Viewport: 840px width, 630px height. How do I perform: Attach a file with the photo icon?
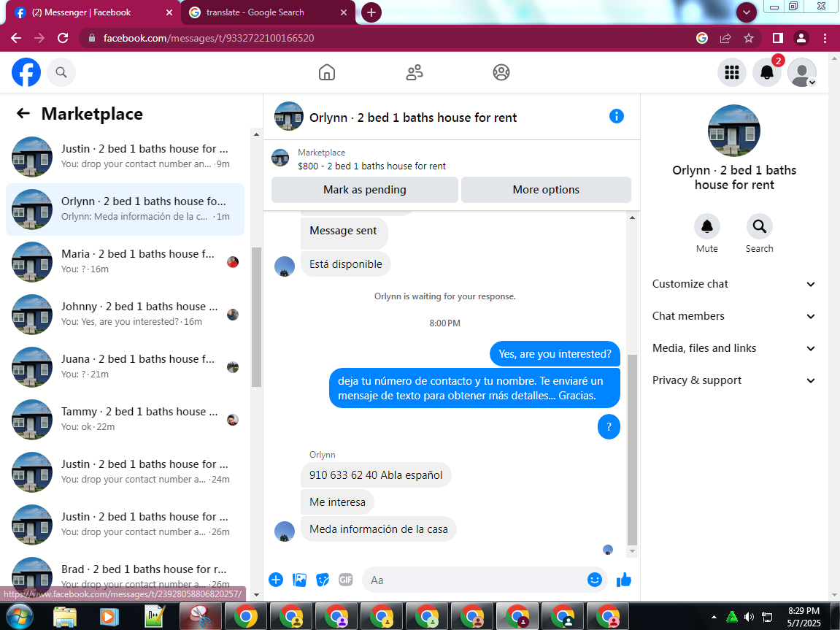299,580
